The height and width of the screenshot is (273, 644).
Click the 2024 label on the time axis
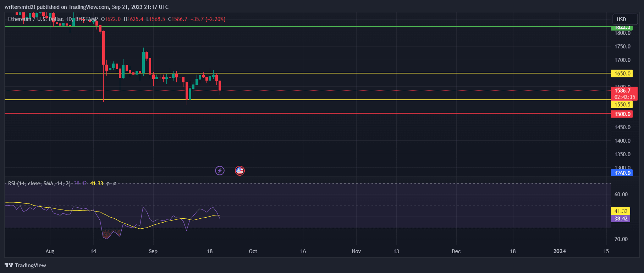[560, 251]
